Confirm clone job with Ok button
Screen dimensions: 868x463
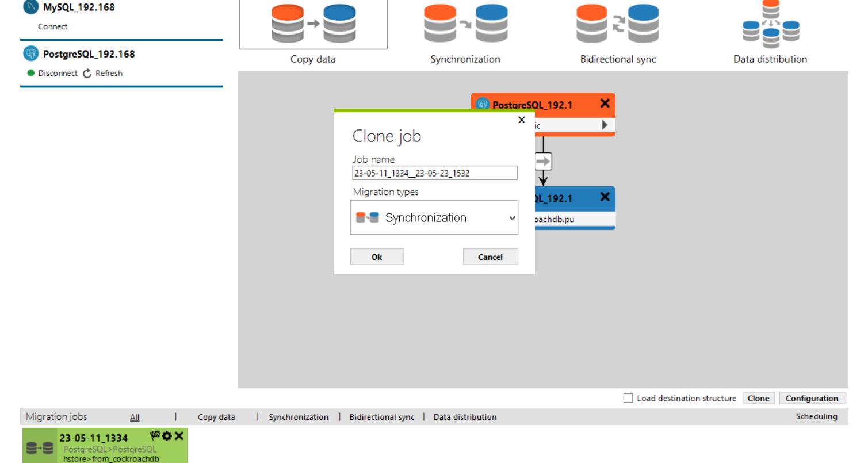(377, 257)
